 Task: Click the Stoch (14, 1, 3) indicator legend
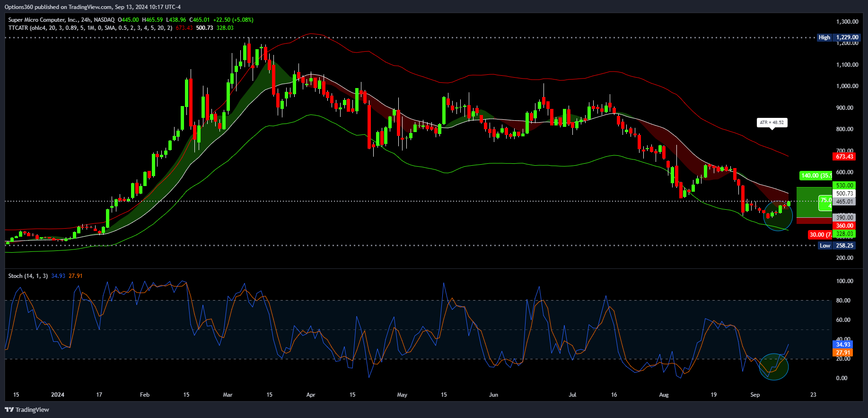coord(28,276)
